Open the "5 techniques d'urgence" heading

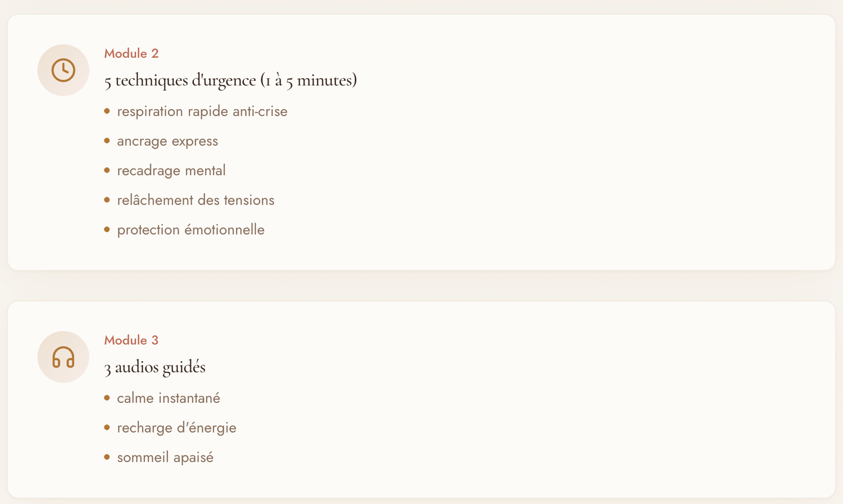pyautogui.click(x=230, y=80)
